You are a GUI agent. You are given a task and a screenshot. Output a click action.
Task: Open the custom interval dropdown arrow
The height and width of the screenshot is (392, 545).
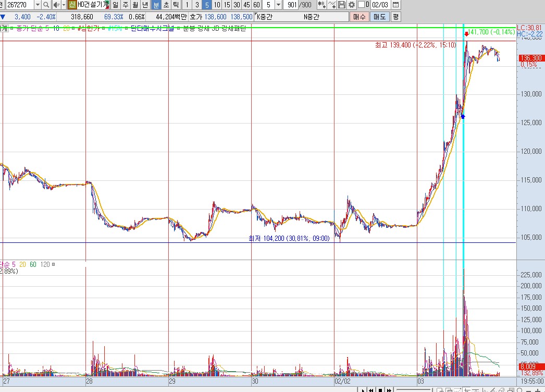(x=278, y=5)
